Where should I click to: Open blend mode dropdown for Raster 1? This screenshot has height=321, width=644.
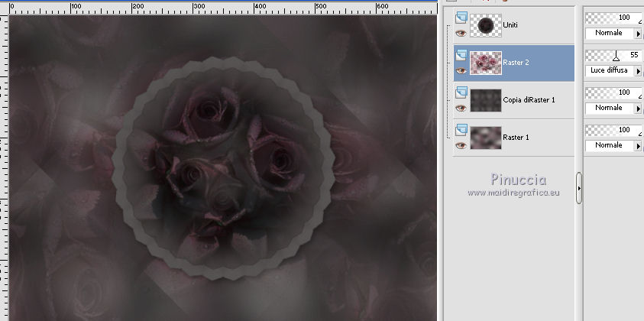point(638,145)
